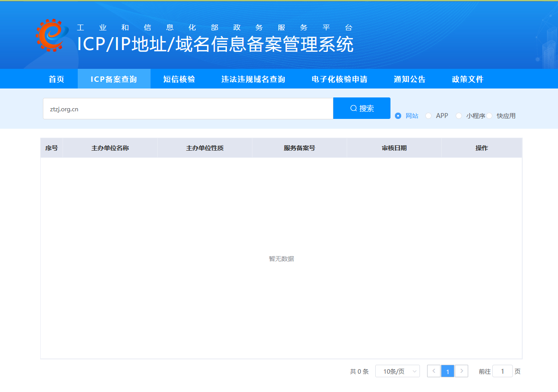Click the 主办单位名称 column header

[x=110, y=148]
